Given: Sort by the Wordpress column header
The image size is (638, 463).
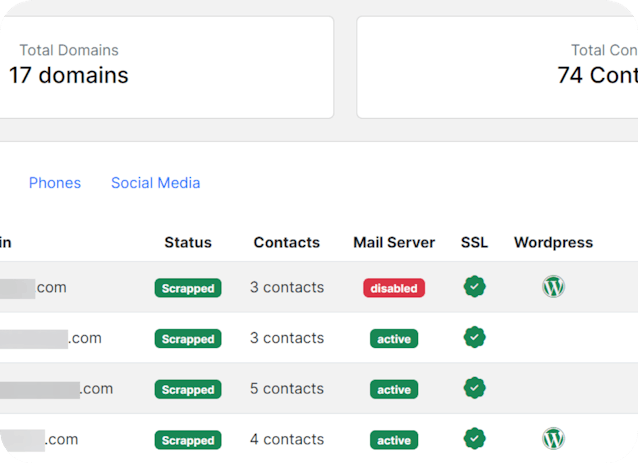Looking at the screenshot, I should tap(553, 242).
